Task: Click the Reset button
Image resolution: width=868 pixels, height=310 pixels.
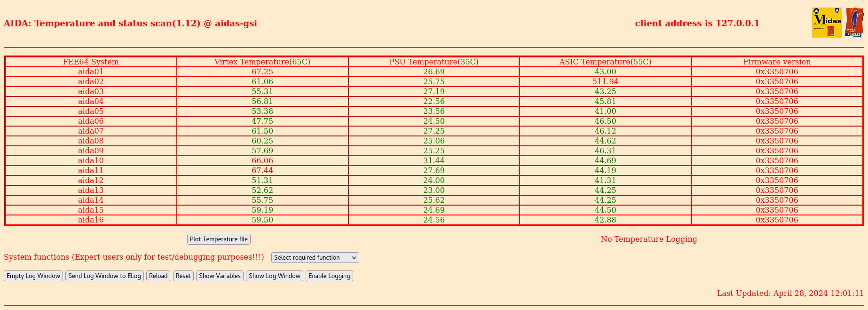Action: coord(183,276)
